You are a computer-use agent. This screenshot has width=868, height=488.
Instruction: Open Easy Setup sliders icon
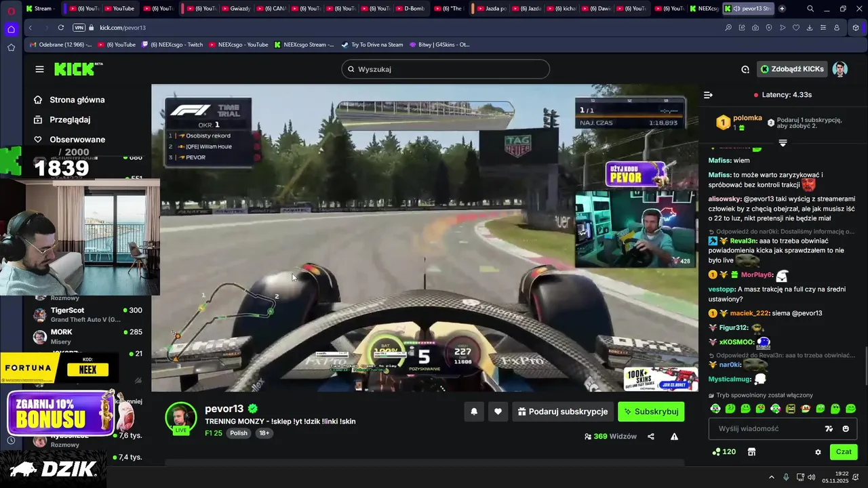click(x=823, y=28)
